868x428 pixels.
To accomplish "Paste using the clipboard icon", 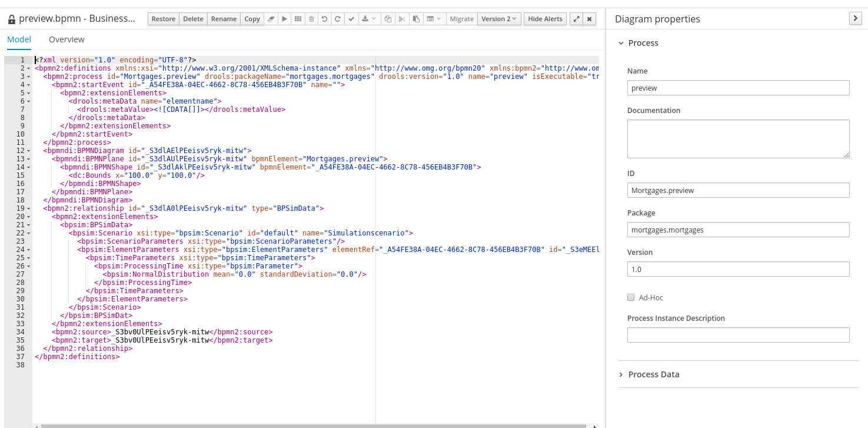I will pos(416,19).
